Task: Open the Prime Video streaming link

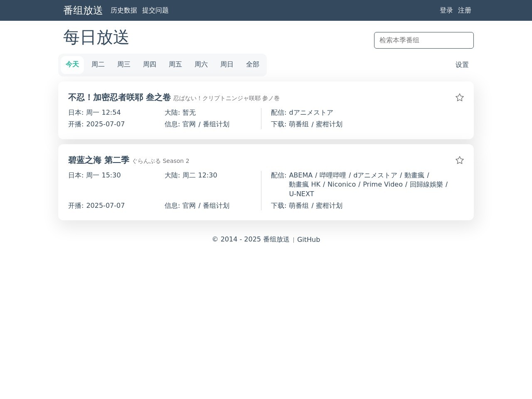Action: [x=382, y=185]
